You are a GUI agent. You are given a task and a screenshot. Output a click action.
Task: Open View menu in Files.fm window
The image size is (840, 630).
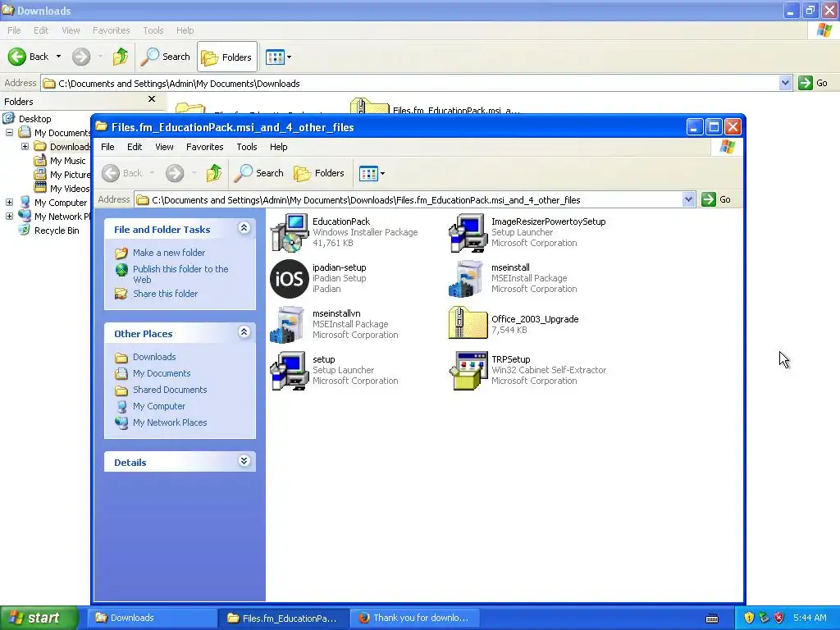coord(164,147)
